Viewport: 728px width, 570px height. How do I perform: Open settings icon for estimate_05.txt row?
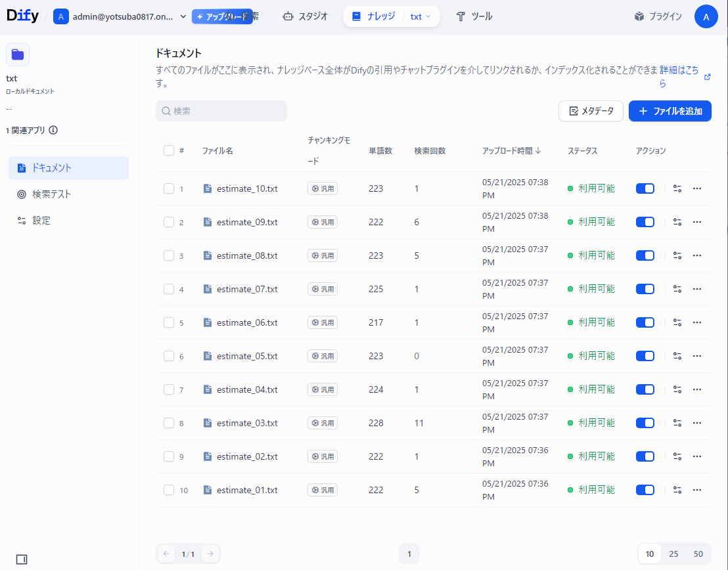[677, 356]
